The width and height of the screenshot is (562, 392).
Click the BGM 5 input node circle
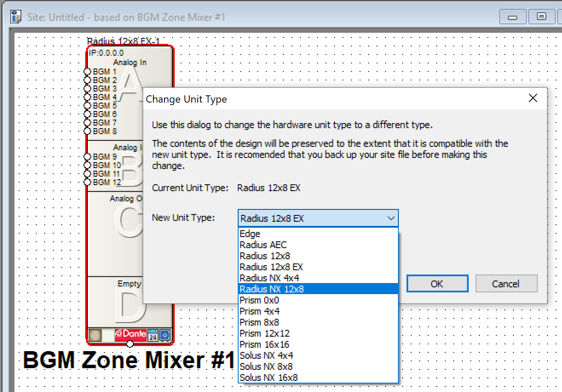pyautogui.click(x=87, y=106)
